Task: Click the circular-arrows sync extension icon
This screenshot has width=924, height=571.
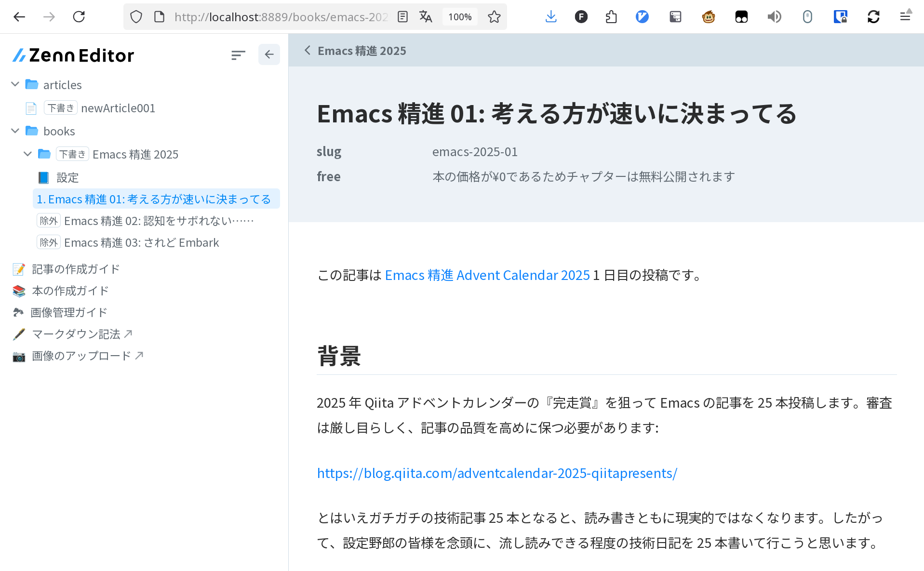Action: pyautogui.click(x=873, y=17)
